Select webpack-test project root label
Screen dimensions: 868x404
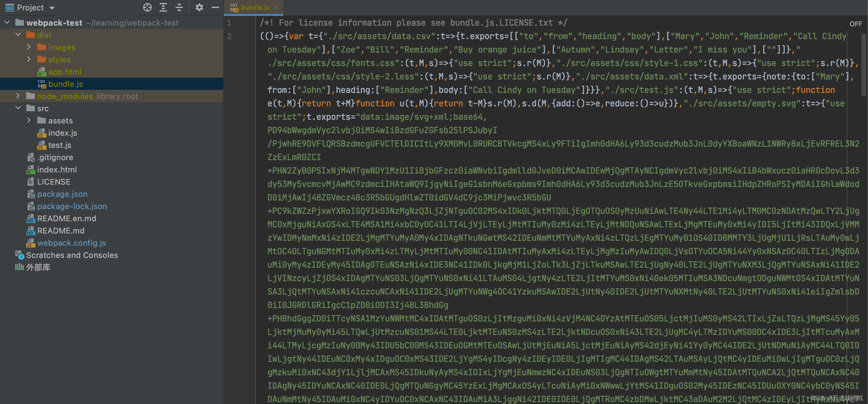(54, 23)
